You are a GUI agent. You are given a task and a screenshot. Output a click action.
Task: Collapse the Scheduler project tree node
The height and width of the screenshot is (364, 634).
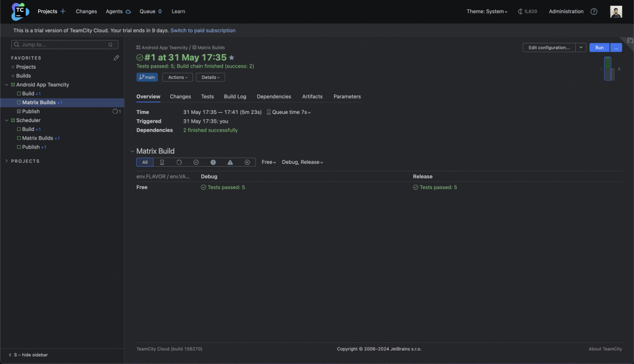coord(6,120)
